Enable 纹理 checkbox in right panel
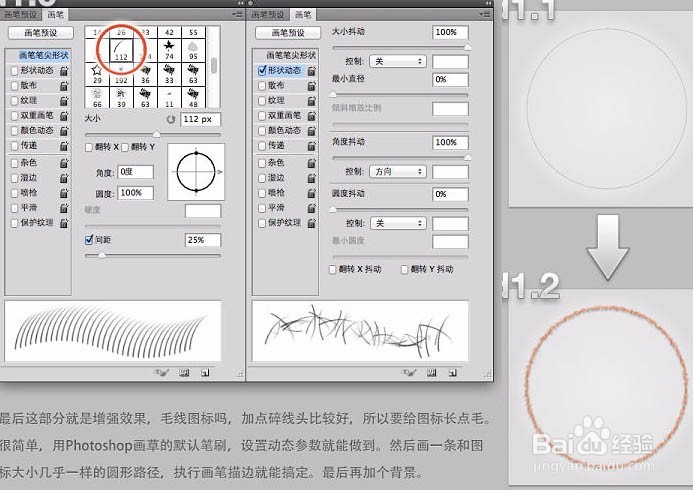The width and height of the screenshot is (693, 490). (262, 101)
